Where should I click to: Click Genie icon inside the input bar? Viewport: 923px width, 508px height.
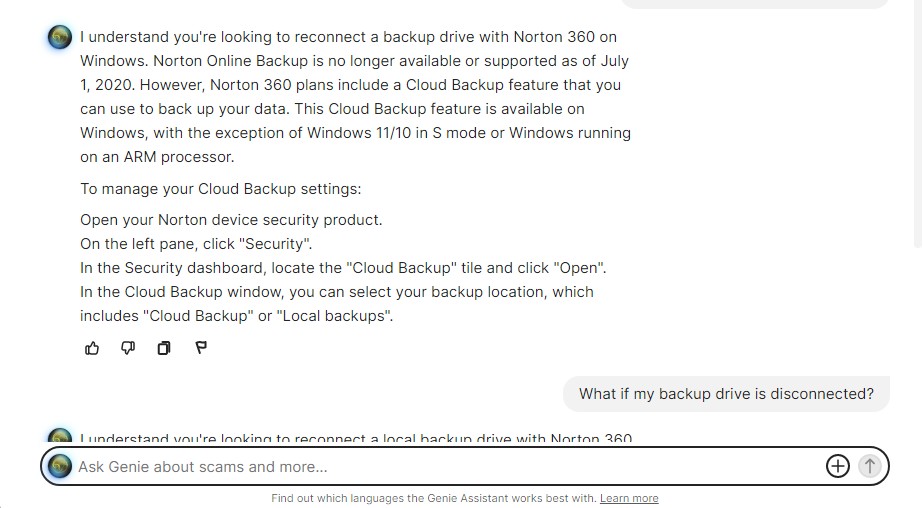click(60, 466)
